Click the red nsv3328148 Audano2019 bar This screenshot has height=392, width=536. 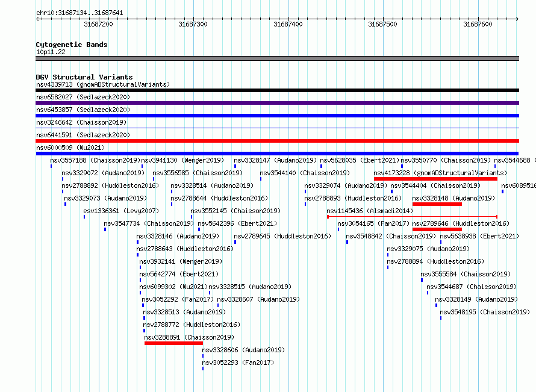coord(437,204)
